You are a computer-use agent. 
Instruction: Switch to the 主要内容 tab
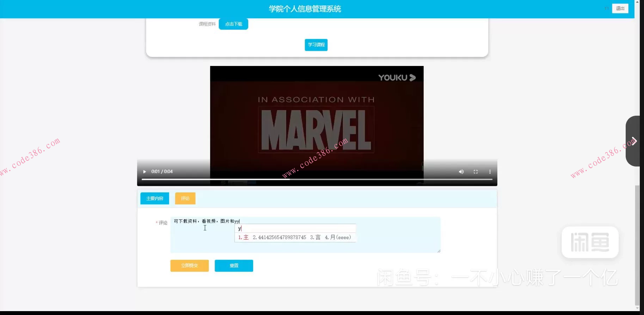tap(155, 199)
